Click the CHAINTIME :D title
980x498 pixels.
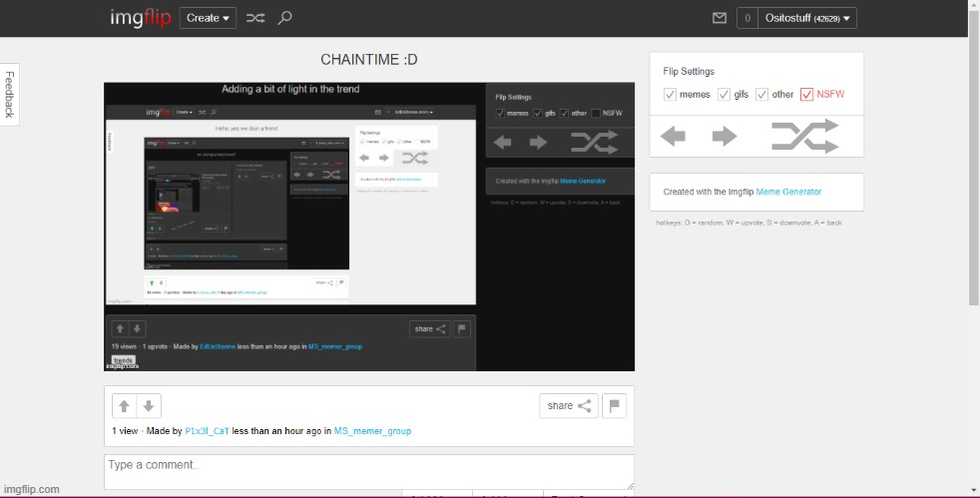369,59
